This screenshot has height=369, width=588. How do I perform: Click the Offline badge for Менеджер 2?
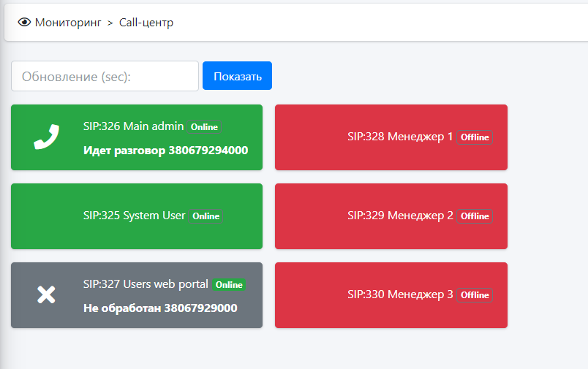(x=475, y=216)
